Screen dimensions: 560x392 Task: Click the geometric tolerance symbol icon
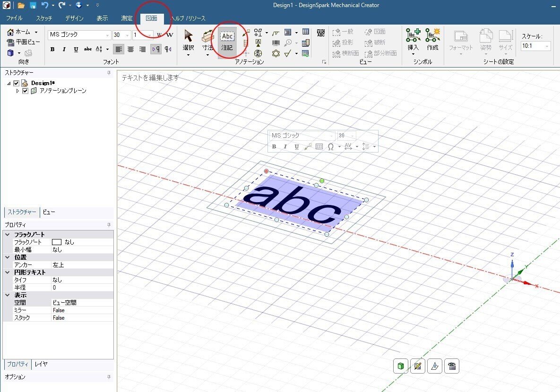258,33
